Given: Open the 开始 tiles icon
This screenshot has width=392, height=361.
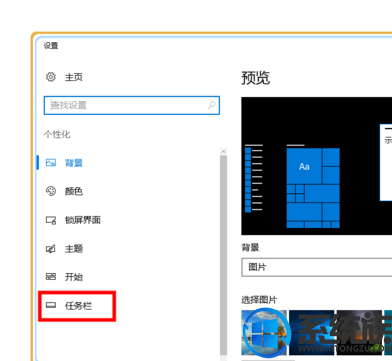Looking at the screenshot, I should (51, 277).
